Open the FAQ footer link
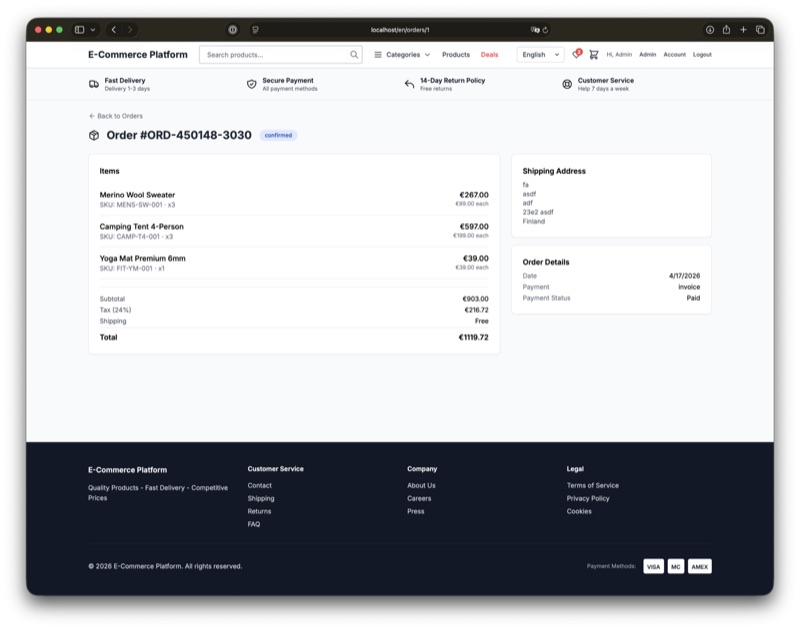Viewport: 800px width, 630px height. 254,524
